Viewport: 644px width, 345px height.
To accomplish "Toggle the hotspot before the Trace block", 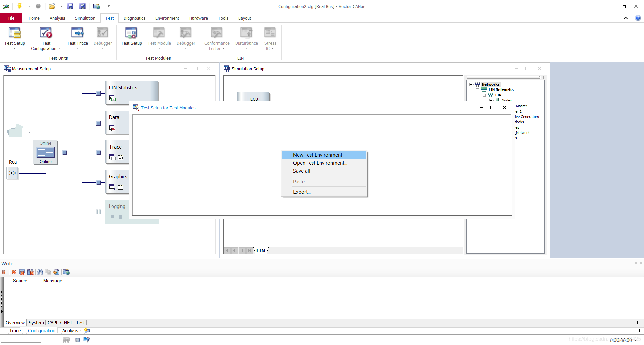I will coord(99,153).
